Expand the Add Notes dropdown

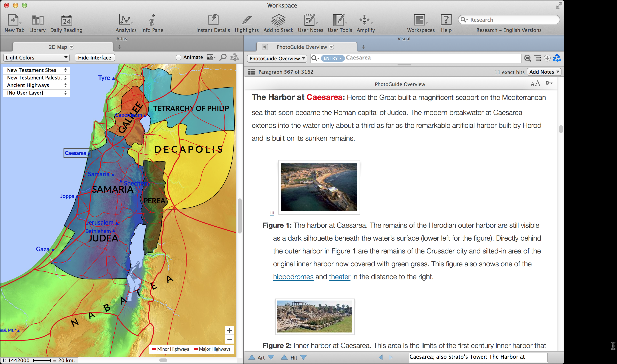click(544, 72)
